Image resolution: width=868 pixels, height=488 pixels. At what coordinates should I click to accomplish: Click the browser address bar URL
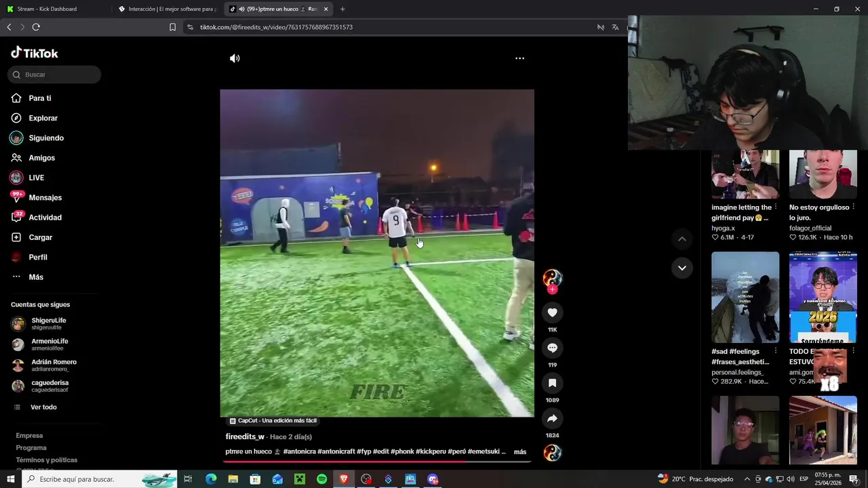coord(276,27)
